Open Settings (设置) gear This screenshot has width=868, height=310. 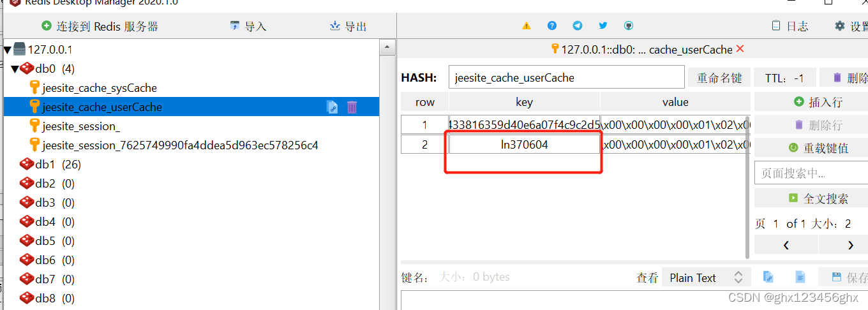[x=851, y=26]
